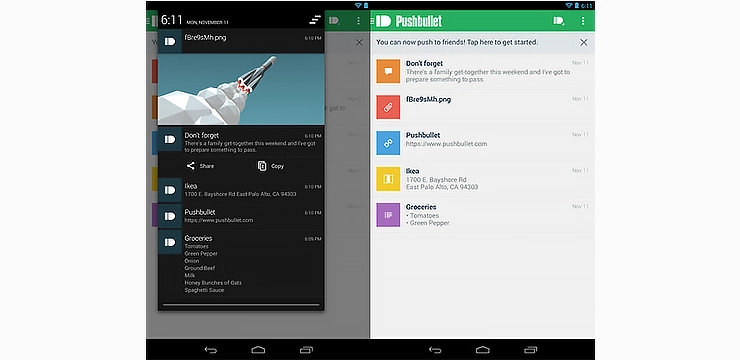Tap Recents button on right screen navigation bar
The width and height of the screenshot is (740, 360).
(530, 350)
